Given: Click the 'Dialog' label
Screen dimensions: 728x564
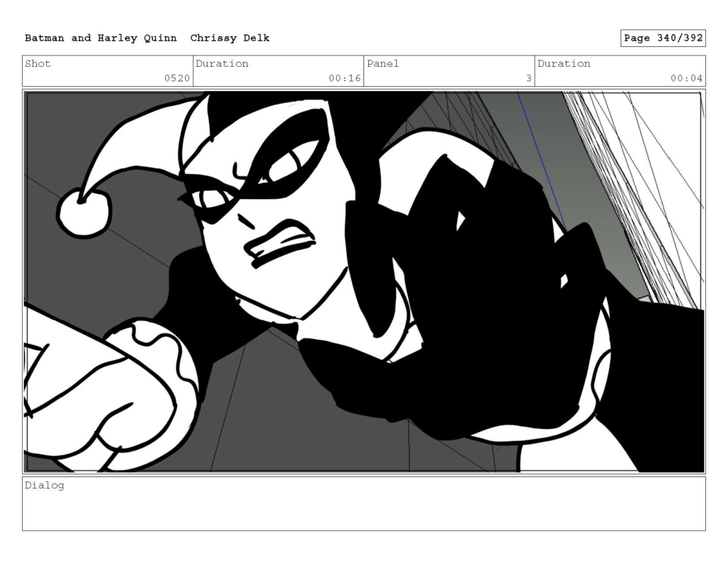Looking at the screenshot, I should pyautogui.click(x=44, y=486).
